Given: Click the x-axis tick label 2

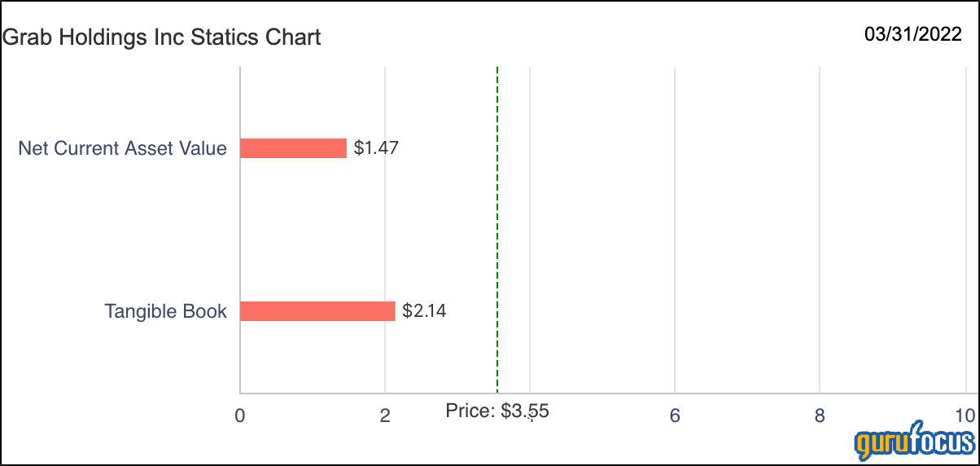Looking at the screenshot, I should click(385, 415).
